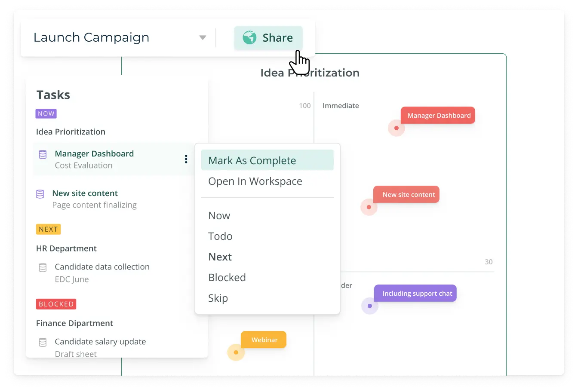578x392 pixels.
Task: Click the database icon beside Manager Dashboard task
Action: click(x=43, y=154)
